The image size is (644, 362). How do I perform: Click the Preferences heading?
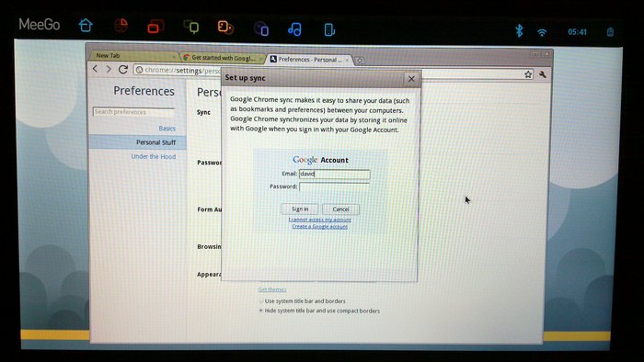(144, 91)
